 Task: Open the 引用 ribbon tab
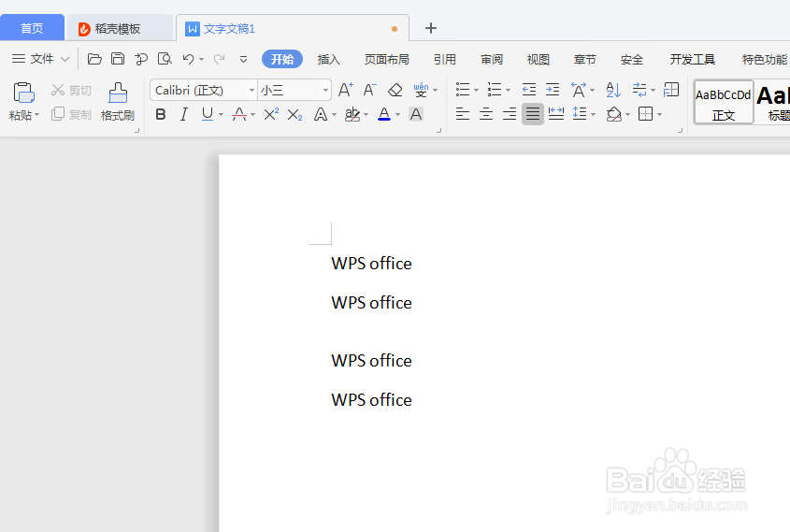(444, 60)
